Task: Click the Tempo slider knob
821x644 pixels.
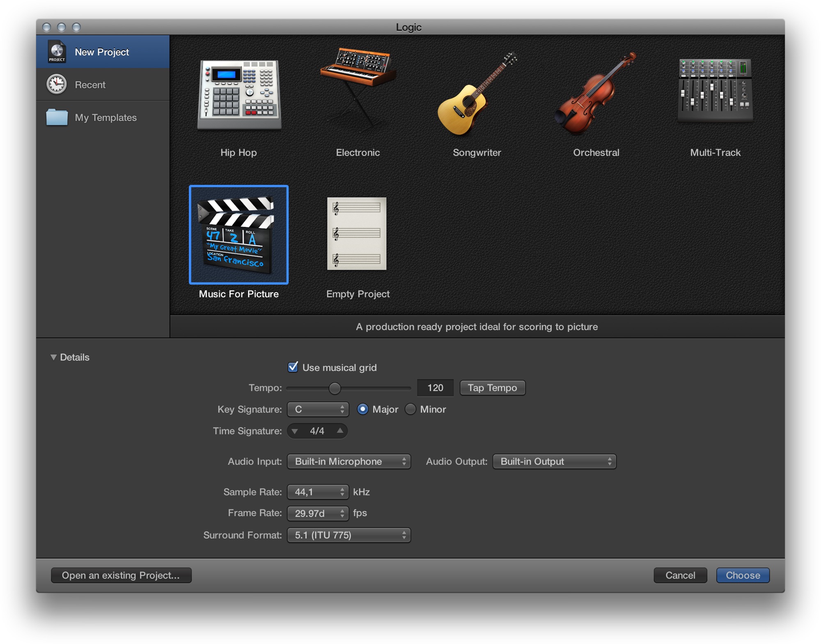Action: tap(335, 388)
